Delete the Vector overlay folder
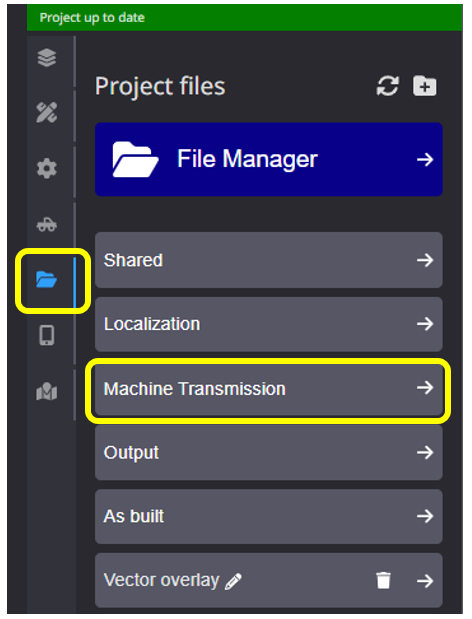The width and height of the screenshot is (472, 619). point(383,580)
